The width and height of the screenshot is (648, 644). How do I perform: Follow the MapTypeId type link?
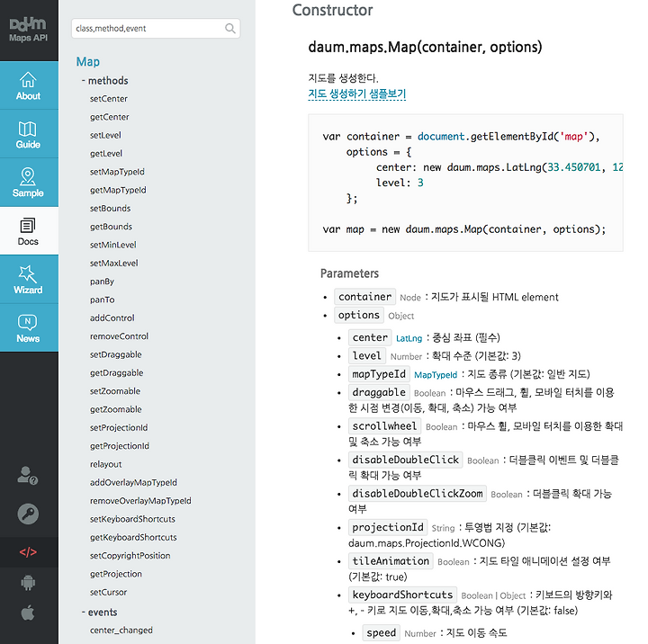(436, 375)
